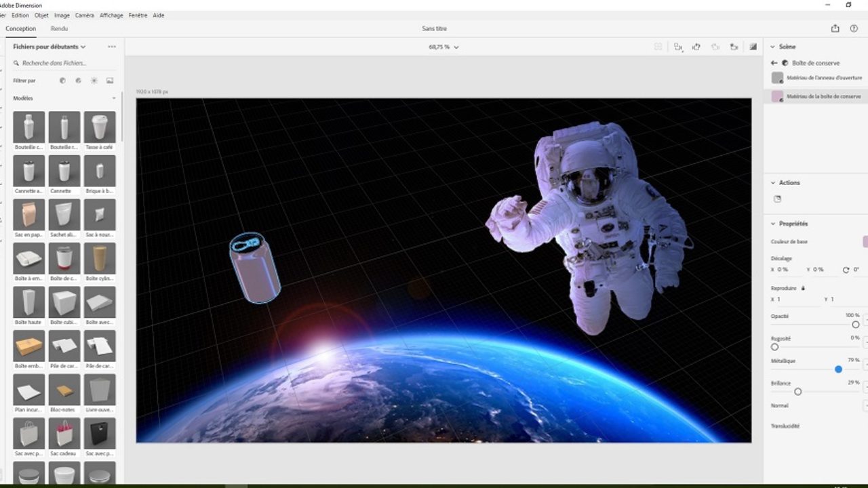
Task: Add the Livre ouve... model
Action: click(100, 390)
